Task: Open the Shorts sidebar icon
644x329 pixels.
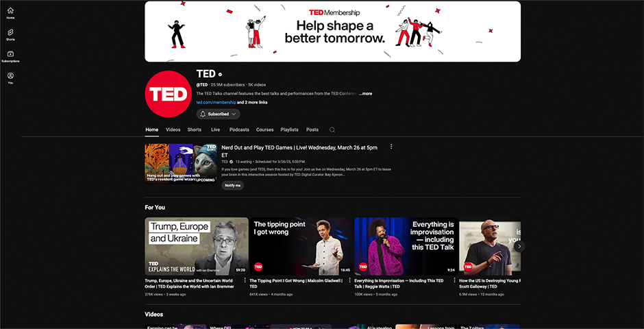Action: pyautogui.click(x=10, y=34)
